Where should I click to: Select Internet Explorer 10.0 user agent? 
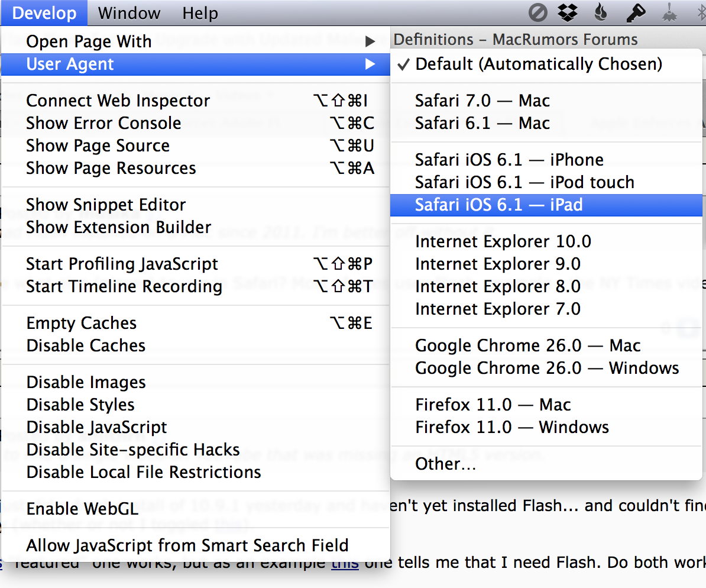tap(503, 241)
